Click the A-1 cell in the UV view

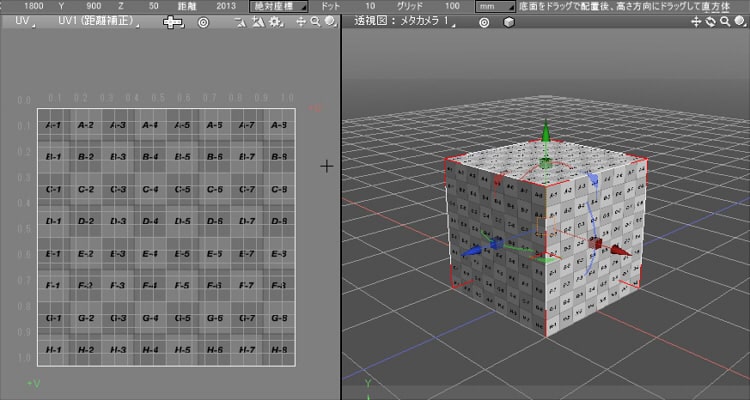53,125
